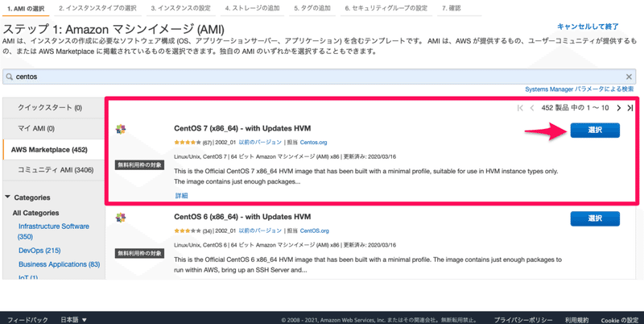Image resolution: width=644 pixels, height=324 pixels.
Task: Jump to last results page
Action: tap(630, 108)
